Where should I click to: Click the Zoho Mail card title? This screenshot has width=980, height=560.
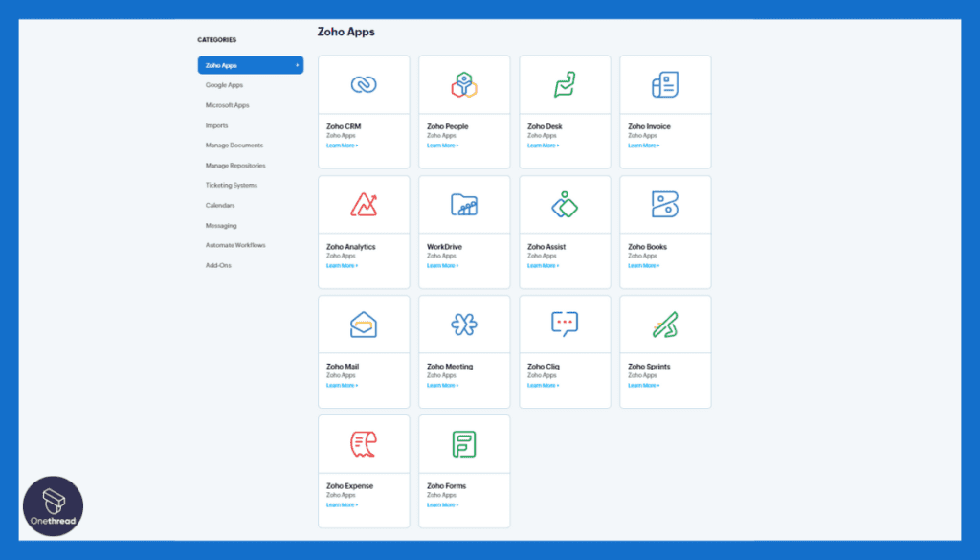(x=343, y=367)
